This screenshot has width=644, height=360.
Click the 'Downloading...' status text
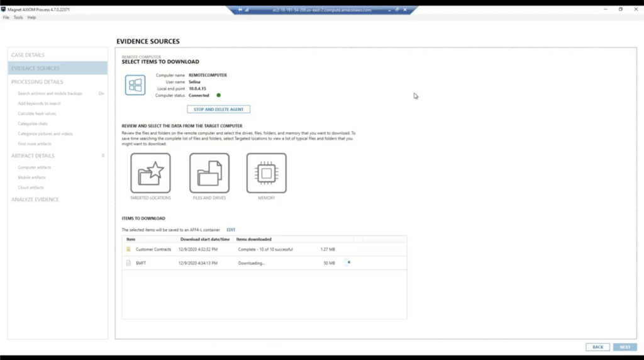tap(252, 263)
